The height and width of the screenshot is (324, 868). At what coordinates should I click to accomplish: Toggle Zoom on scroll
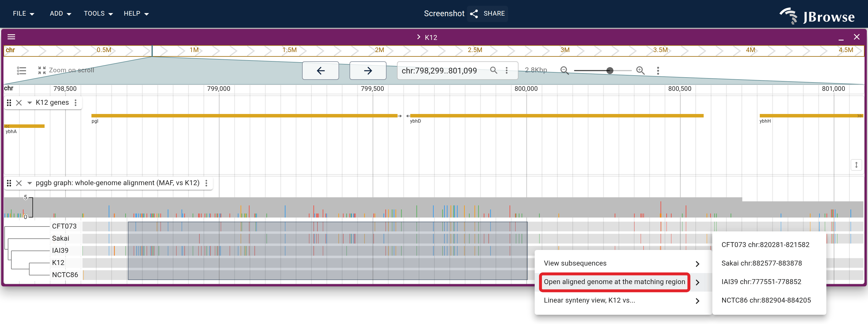coord(66,70)
